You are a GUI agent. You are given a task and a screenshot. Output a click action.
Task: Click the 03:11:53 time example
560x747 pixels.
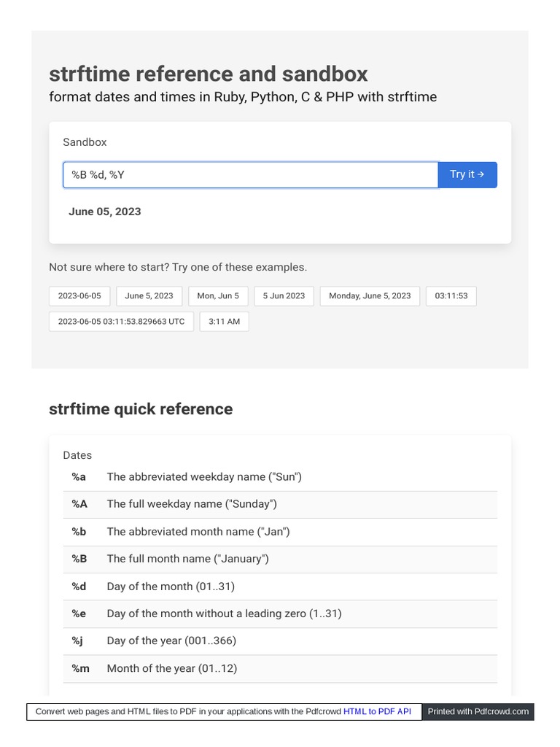tap(451, 296)
